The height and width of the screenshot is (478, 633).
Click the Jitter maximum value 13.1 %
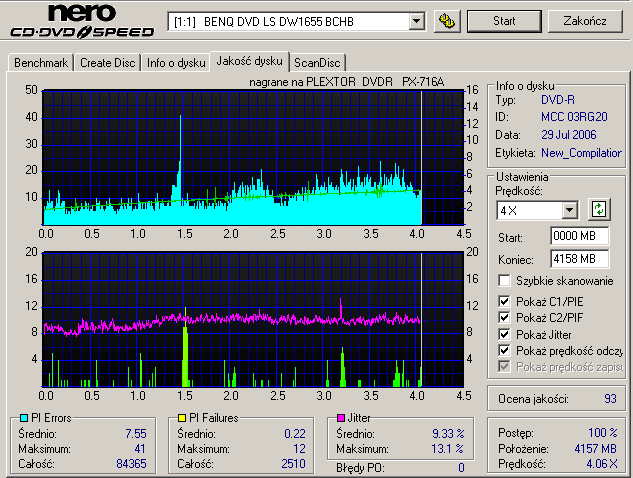[447, 449]
